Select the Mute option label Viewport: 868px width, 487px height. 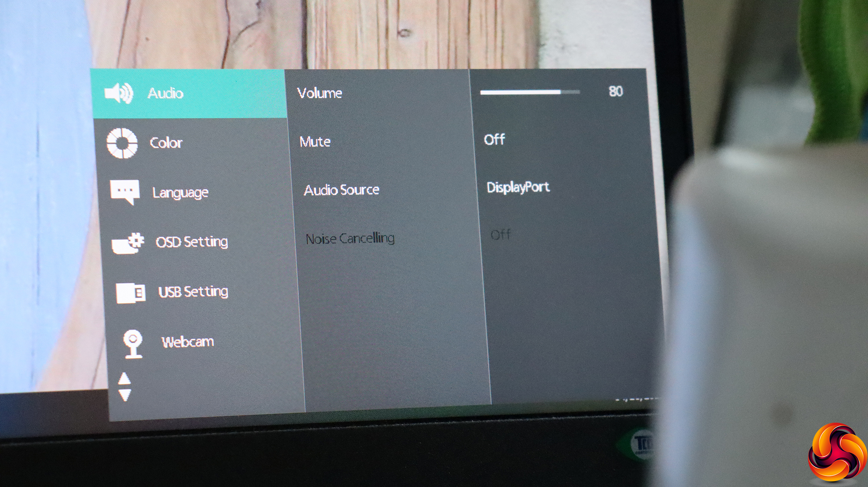[x=315, y=142]
